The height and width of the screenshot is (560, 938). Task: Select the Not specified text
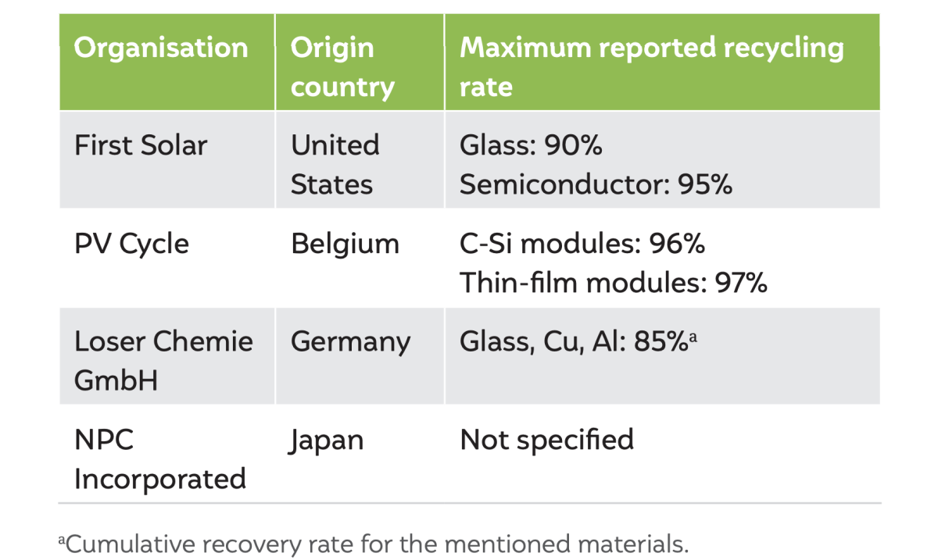(546, 441)
